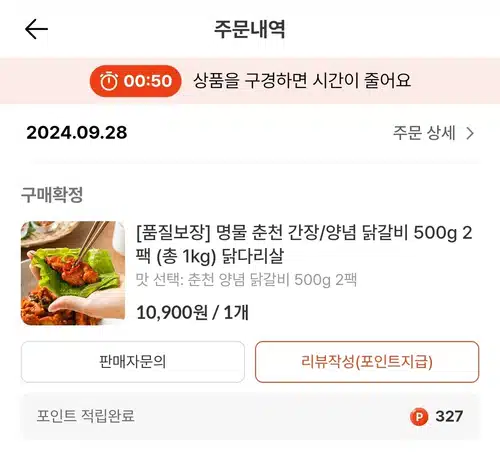Click the price 10,900원 / 1개
Image resolution: width=500 pixels, height=453 pixels.
[192, 312]
